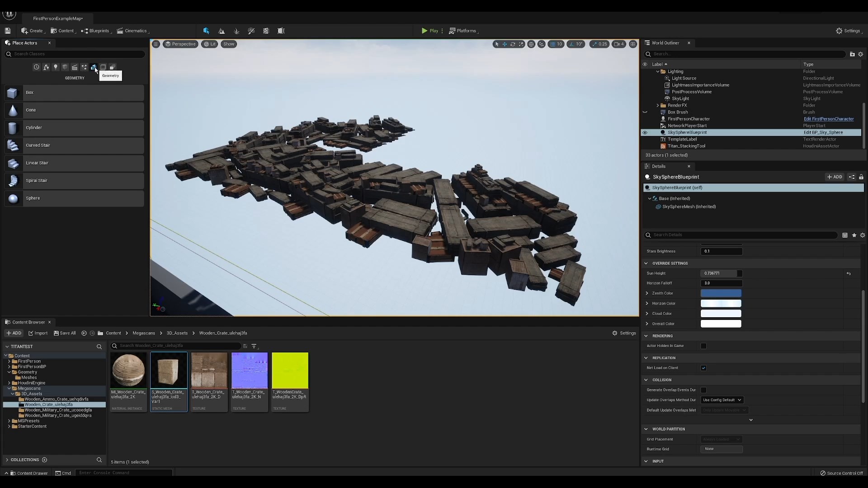The height and width of the screenshot is (488, 868).
Task: Toggle visibility of Box Brush actor
Action: [645, 112]
